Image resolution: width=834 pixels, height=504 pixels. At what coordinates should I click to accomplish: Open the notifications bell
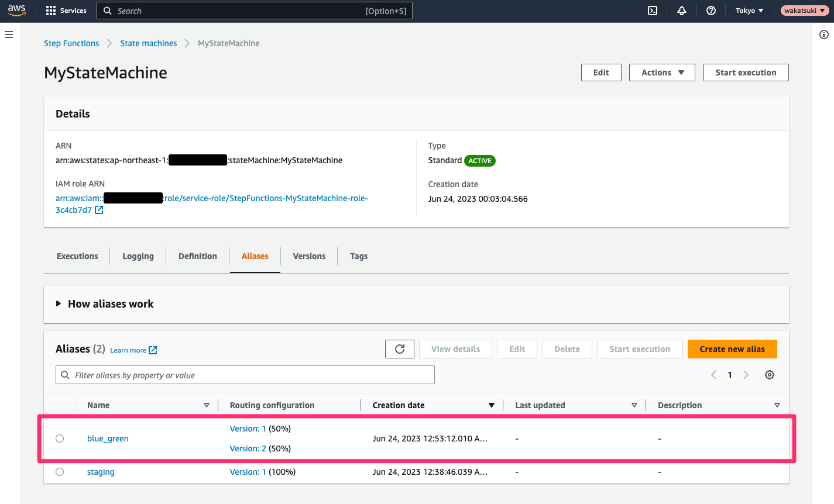point(682,10)
